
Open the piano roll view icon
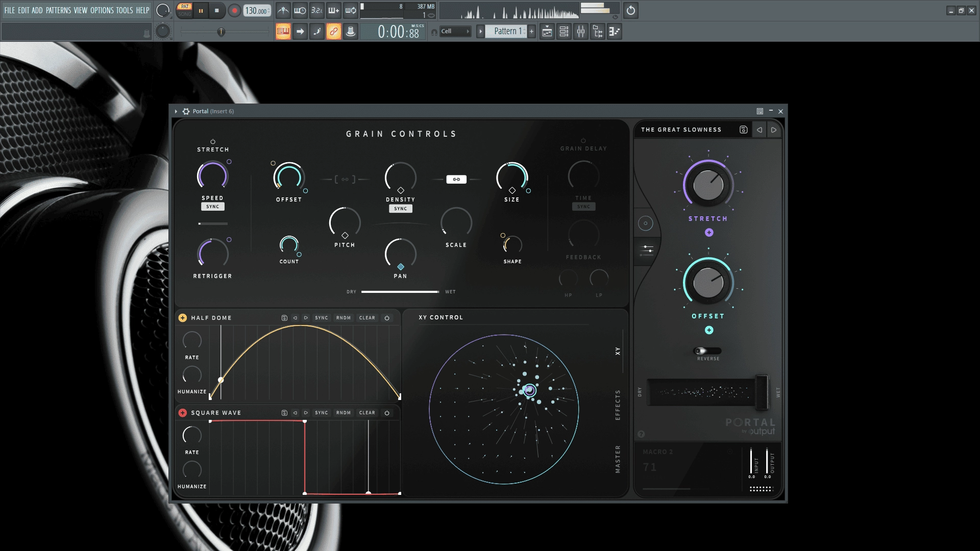pos(615,32)
